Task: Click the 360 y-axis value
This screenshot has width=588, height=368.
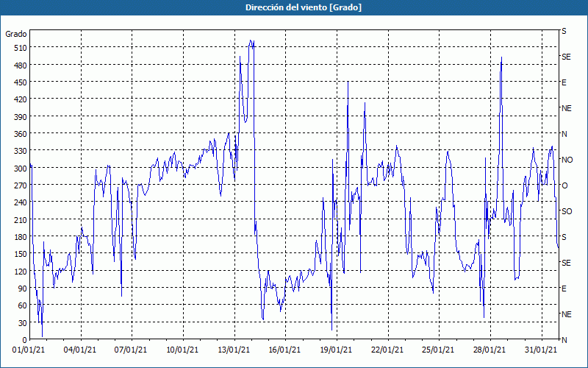Action: coord(20,134)
